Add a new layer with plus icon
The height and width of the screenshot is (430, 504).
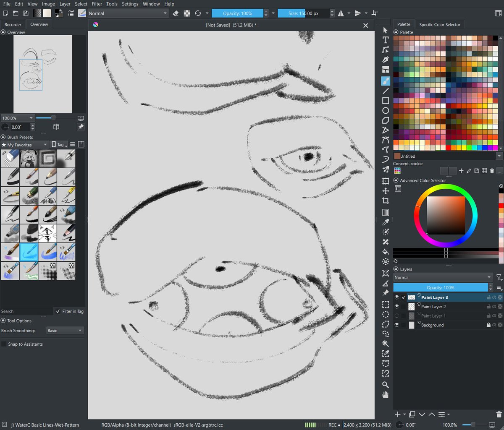point(398,414)
